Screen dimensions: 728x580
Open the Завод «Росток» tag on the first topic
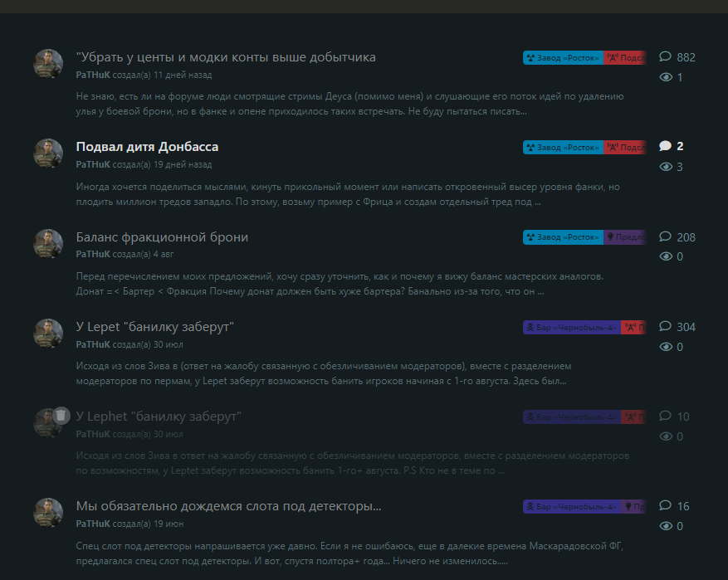(563, 58)
